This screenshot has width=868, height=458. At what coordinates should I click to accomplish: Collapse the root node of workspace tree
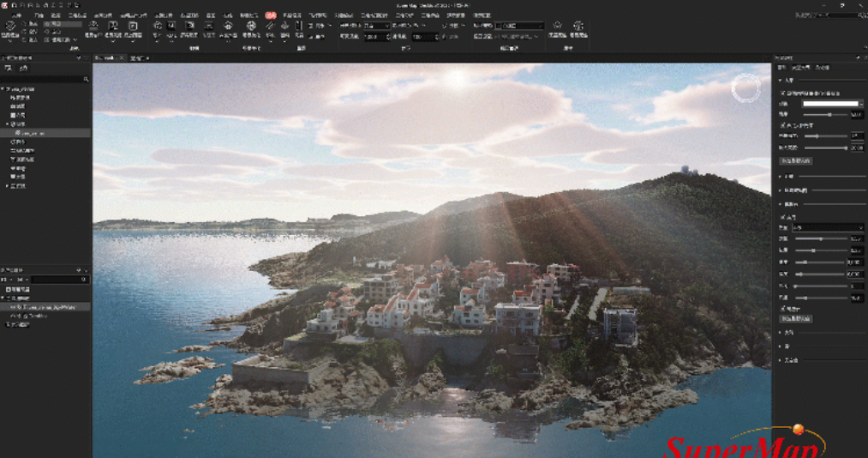click(x=3, y=88)
